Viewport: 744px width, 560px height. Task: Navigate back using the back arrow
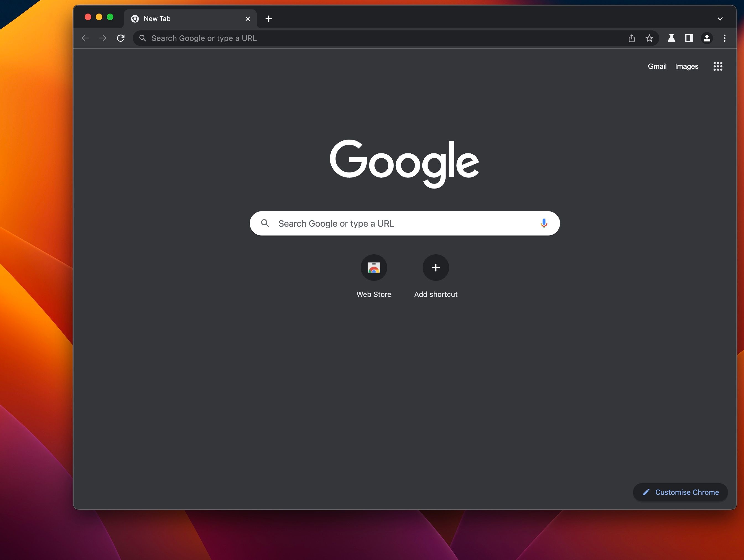85,38
